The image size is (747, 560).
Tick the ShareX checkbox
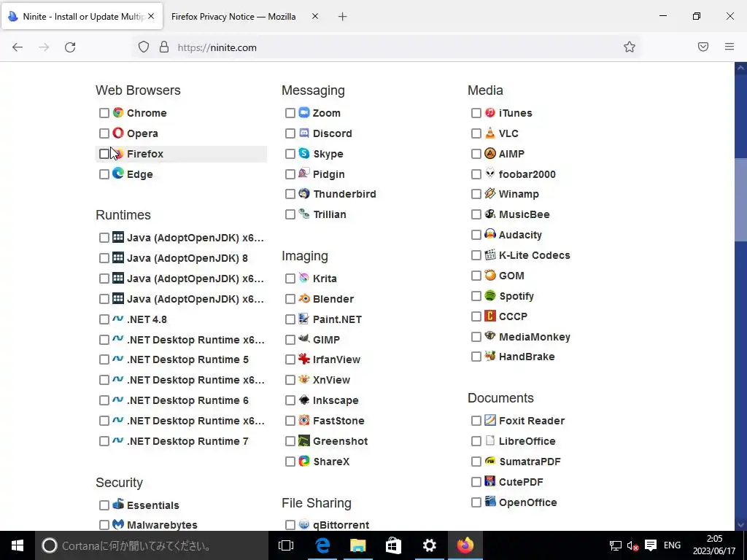tap(290, 462)
